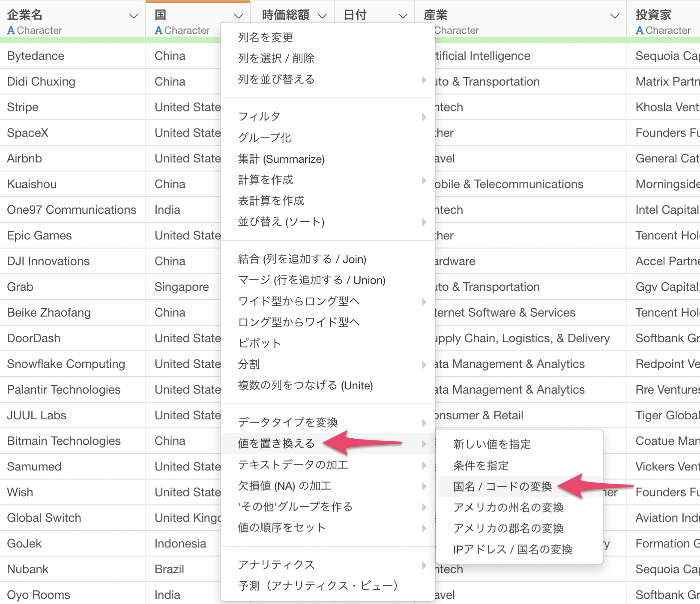Click the Airbnb company cell

coord(73,159)
